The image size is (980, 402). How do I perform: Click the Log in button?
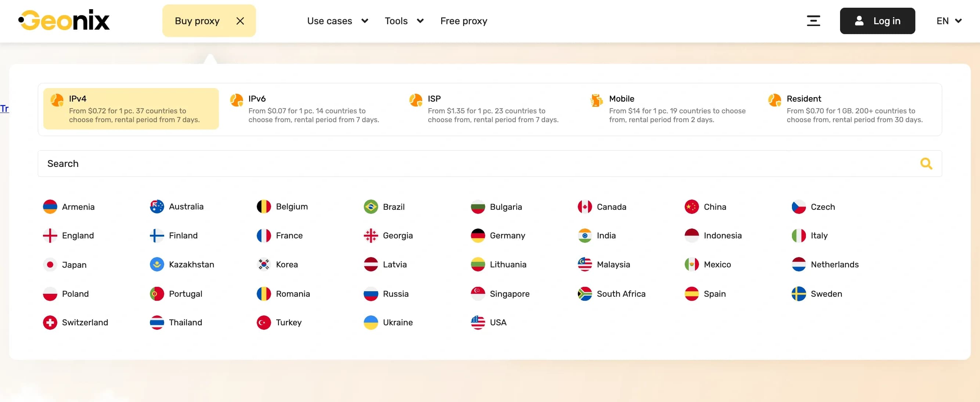878,21
